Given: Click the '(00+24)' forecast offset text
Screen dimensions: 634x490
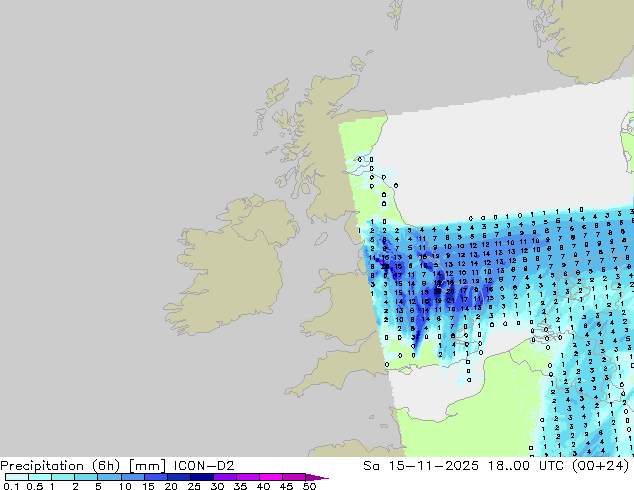Looking at the screenshot, I should [602, 466].
